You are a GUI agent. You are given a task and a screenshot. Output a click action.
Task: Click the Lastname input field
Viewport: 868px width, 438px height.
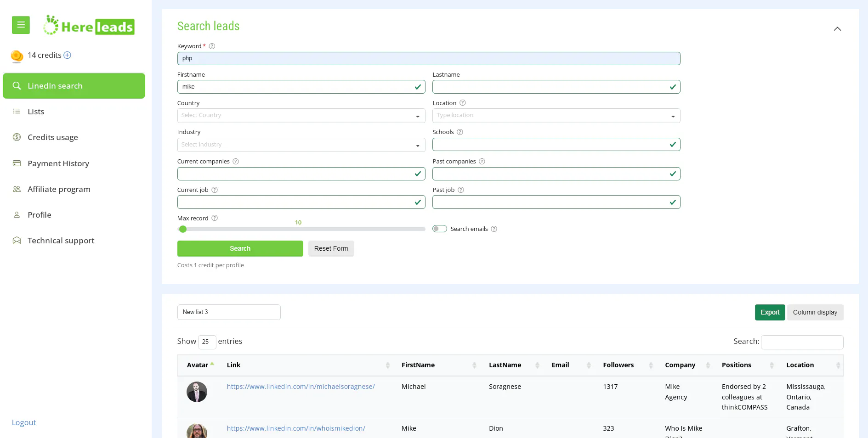tap(556, 87)
